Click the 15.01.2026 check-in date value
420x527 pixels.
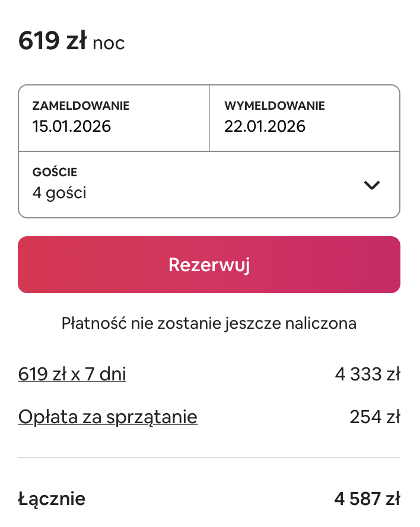72,126
